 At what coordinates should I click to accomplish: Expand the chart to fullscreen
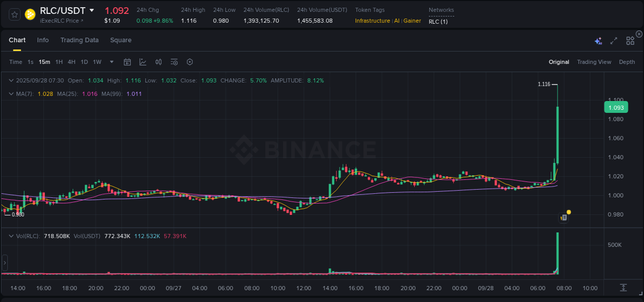613,41
